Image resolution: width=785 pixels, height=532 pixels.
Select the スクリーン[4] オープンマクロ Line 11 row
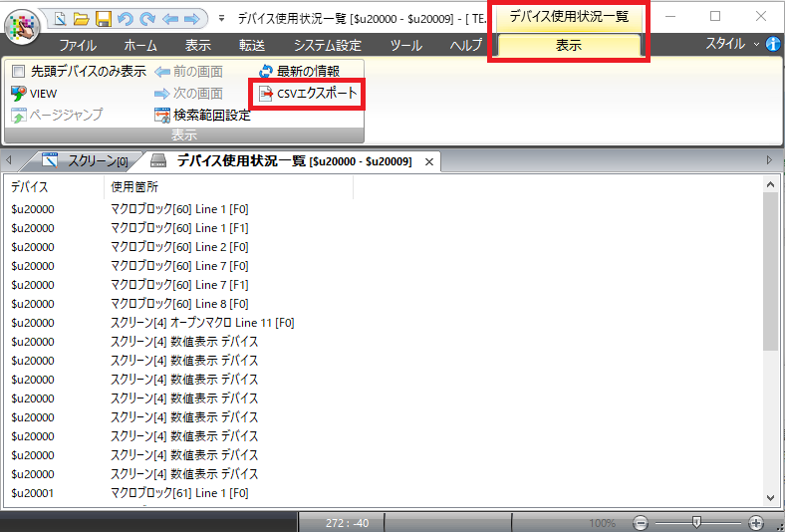click(x=201, y=323)
